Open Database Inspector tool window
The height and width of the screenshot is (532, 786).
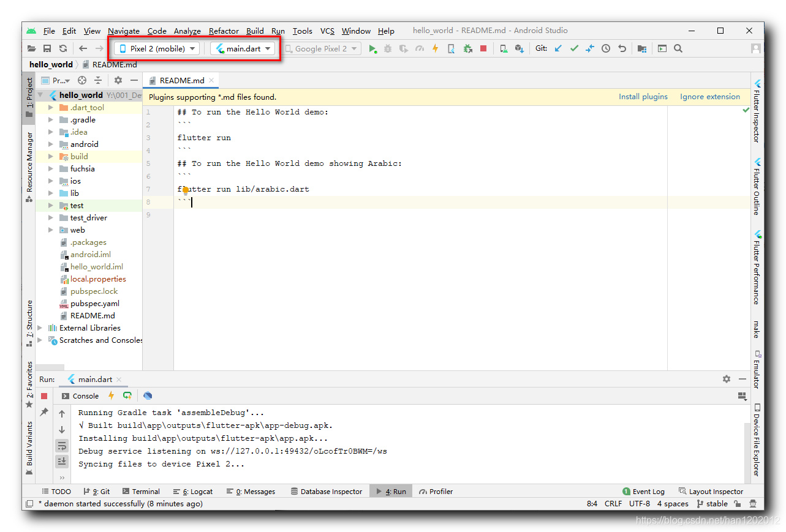point(327,491)
